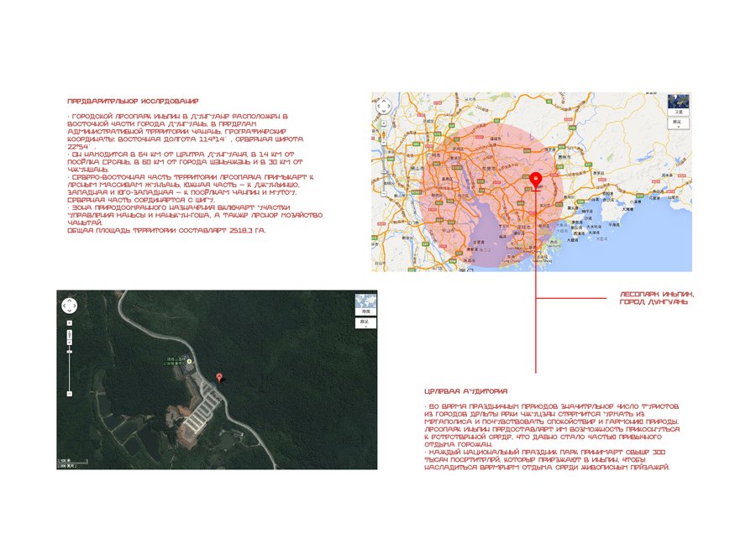Click the 深圳市 city label on the street map
The image size is (756, 539).
523,227
